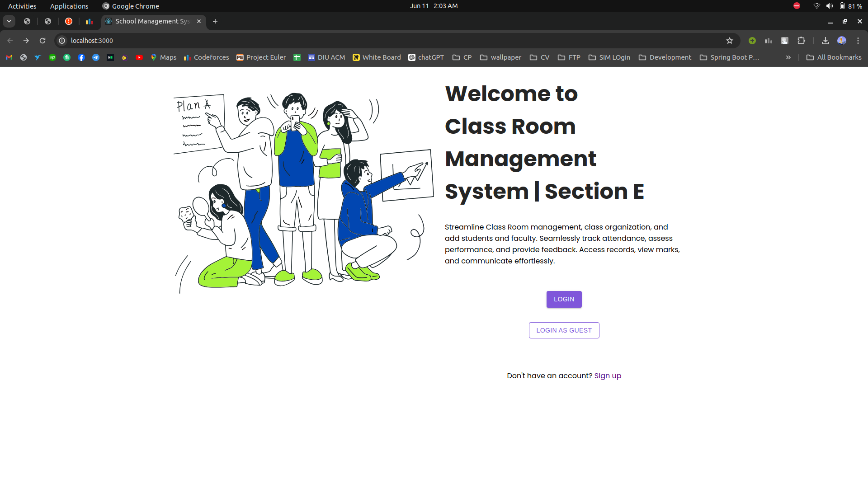This screenshot has height=488, width=868.
Task: Open the Telegram bookmark icon
Action: pos(96,57)
